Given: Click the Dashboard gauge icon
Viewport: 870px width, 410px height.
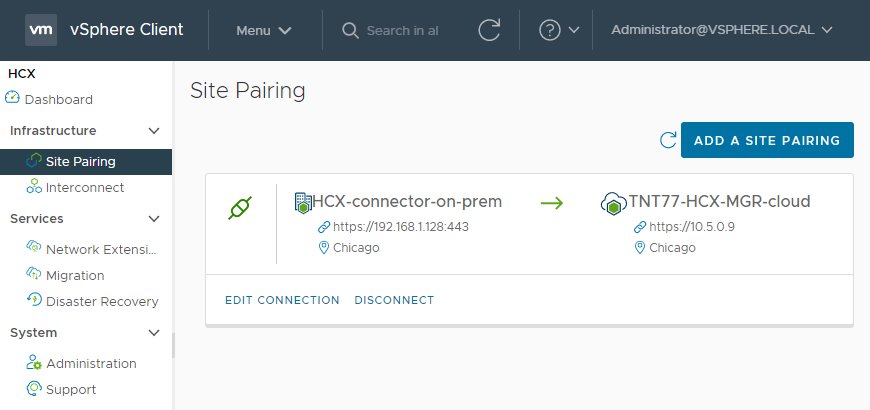Looking at the screenshot, I should 13,98.
